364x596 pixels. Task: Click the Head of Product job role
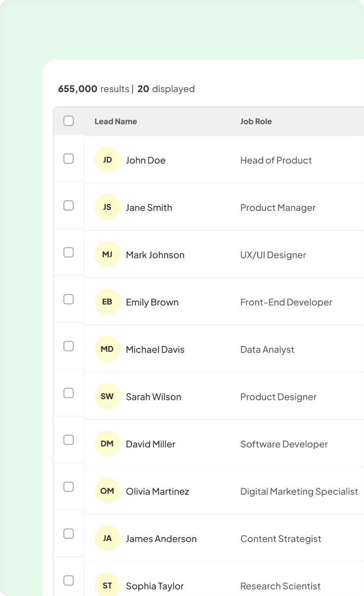(x=276, y=160)
